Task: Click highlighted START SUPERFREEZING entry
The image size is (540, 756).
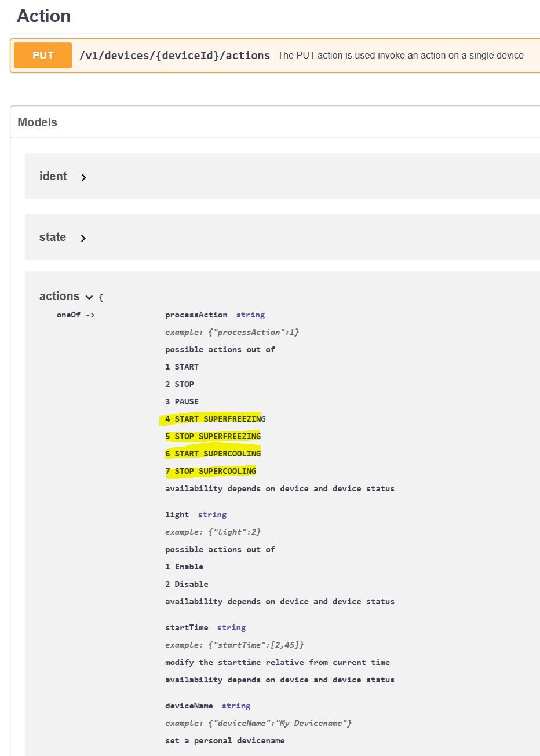Action: [216, 419]
